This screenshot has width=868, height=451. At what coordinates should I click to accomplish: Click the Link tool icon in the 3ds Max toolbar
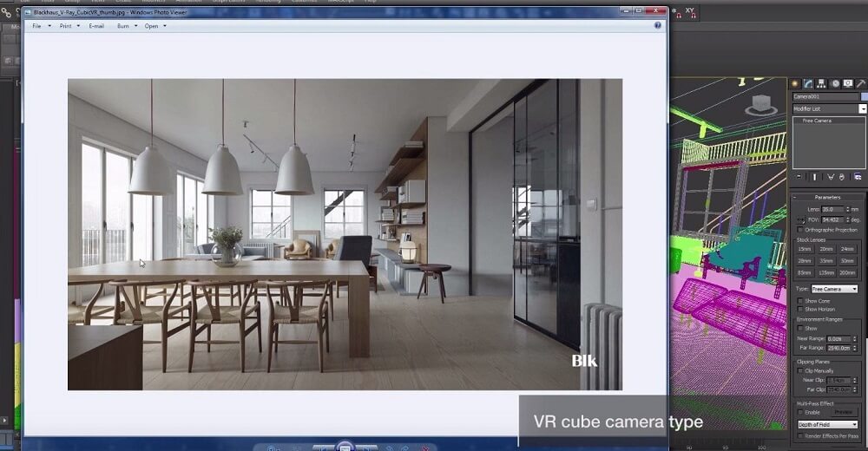click(6, 11)
